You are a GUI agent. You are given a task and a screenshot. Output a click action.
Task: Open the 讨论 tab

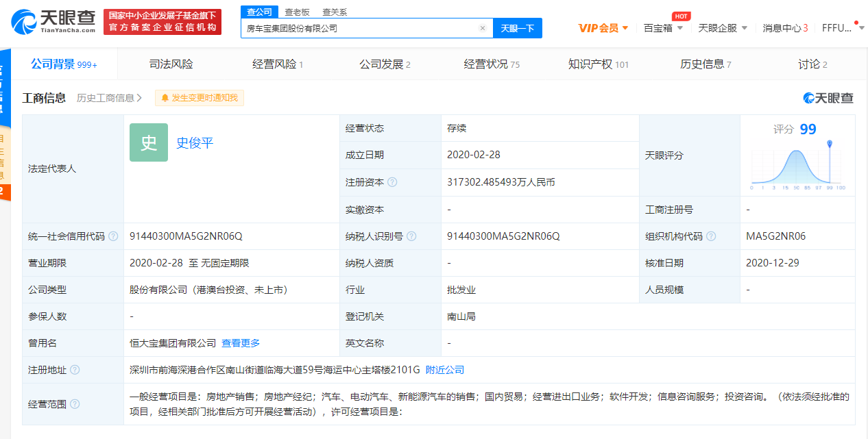[x=812, y=64]
